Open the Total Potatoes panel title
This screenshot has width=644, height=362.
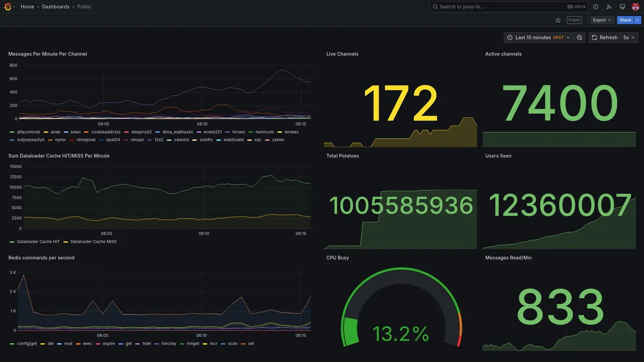(x=343, y=156)
